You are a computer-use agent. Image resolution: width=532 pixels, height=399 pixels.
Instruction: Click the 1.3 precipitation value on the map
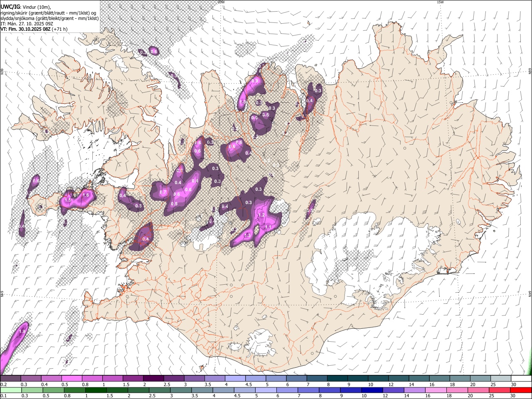click(247, 235)
